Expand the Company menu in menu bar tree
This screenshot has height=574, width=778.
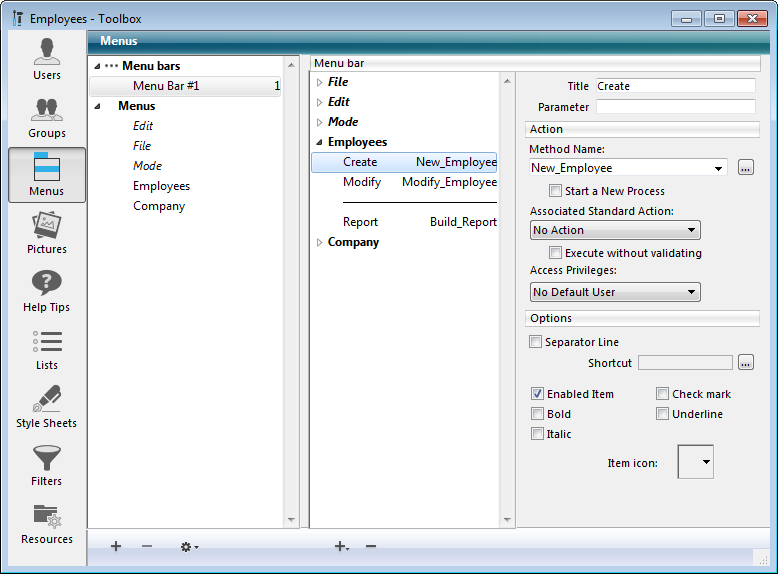pos(320,242)
